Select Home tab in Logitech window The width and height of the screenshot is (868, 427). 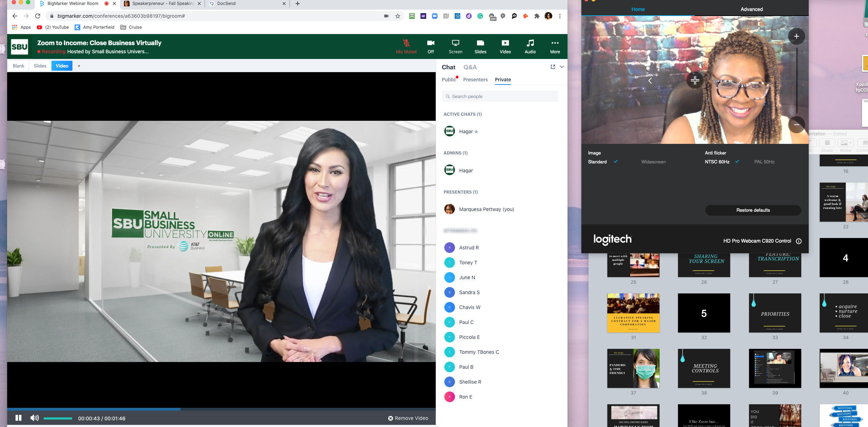tap(638, 9)
